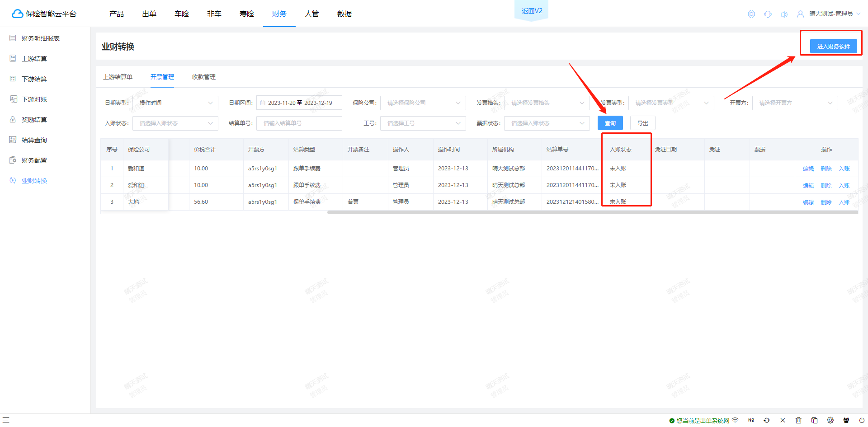Viewport: 868px width, 427px height.
Task: Open the 财务 top menu
Action: (279, 14)
